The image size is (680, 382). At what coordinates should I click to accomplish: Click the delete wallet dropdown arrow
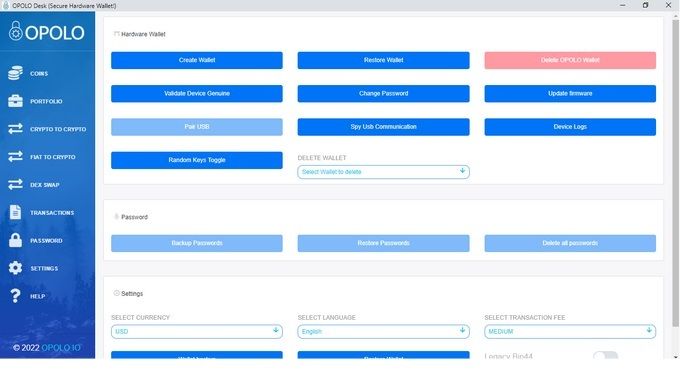click(x=462, y=171)
